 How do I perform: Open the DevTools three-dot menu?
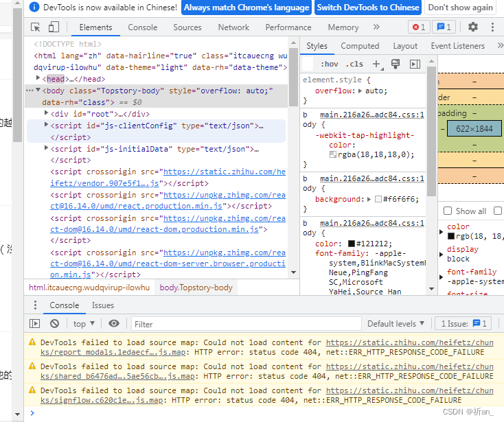492,27
